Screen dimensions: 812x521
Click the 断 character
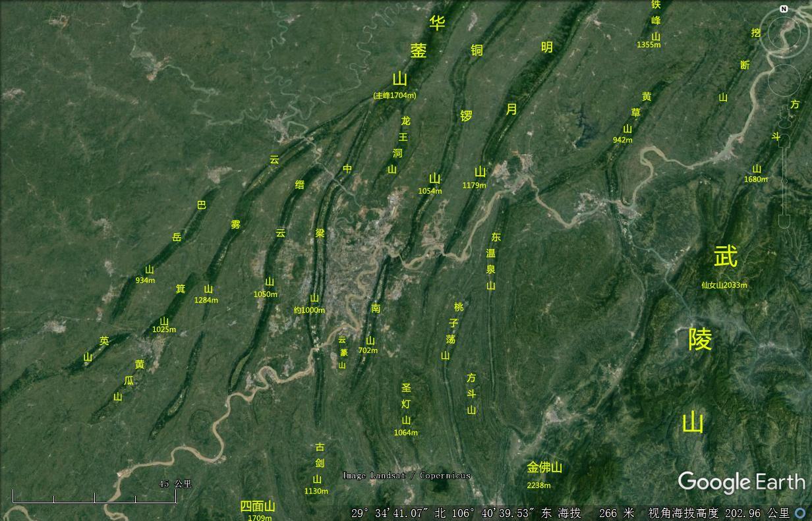[745, 65]
